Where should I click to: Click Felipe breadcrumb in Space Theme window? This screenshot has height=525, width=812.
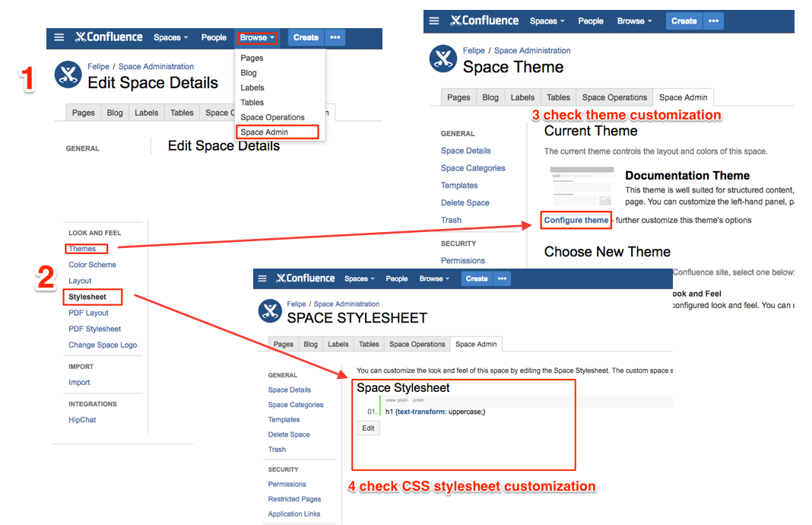(x=474, y=50)
